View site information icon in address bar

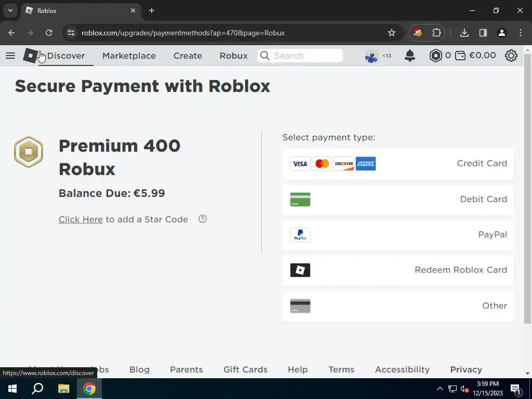click(71, 33)
